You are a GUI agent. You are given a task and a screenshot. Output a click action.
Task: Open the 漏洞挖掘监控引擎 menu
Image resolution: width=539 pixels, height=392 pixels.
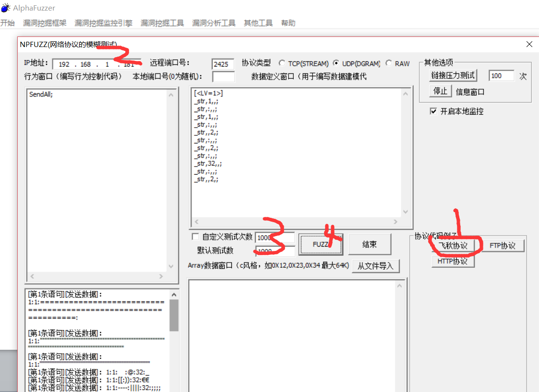click(104, 23)
